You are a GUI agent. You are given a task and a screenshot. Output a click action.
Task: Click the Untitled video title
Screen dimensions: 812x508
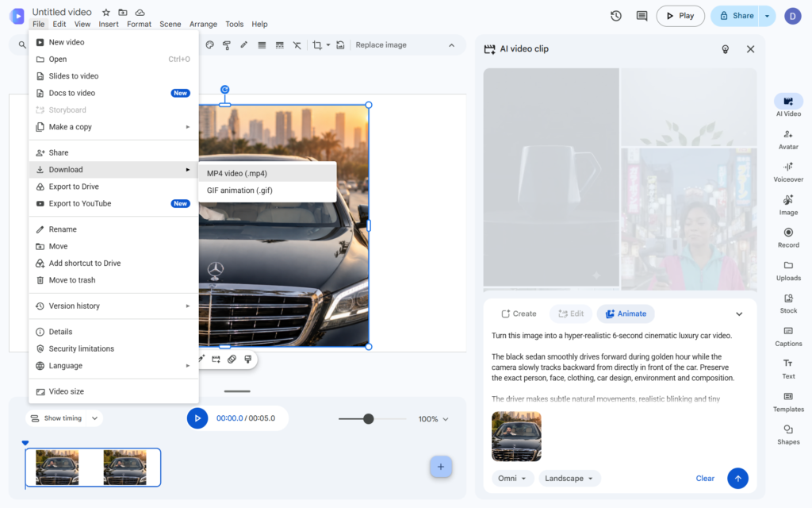(x=62, y=12)
